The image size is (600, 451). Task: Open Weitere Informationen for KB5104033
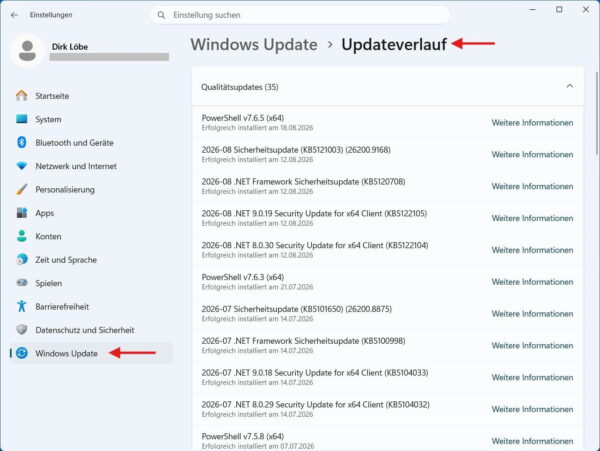pos(532,377)
